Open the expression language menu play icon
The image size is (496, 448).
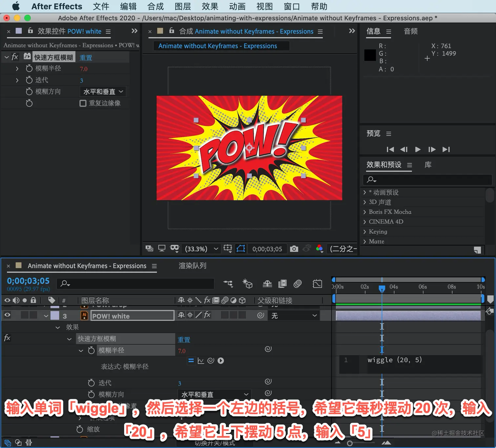tap(221, 361)
